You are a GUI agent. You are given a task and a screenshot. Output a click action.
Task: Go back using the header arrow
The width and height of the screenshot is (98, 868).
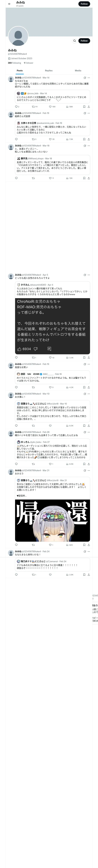(x=9, y=4)
